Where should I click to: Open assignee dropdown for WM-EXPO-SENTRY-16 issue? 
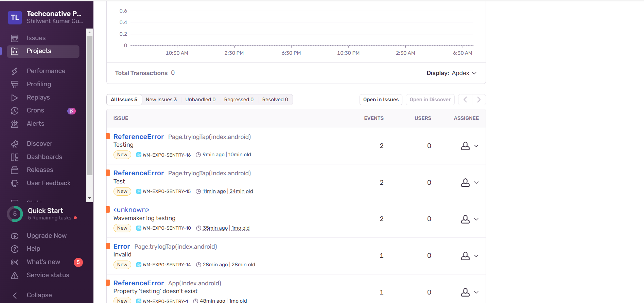pos(470,146)
